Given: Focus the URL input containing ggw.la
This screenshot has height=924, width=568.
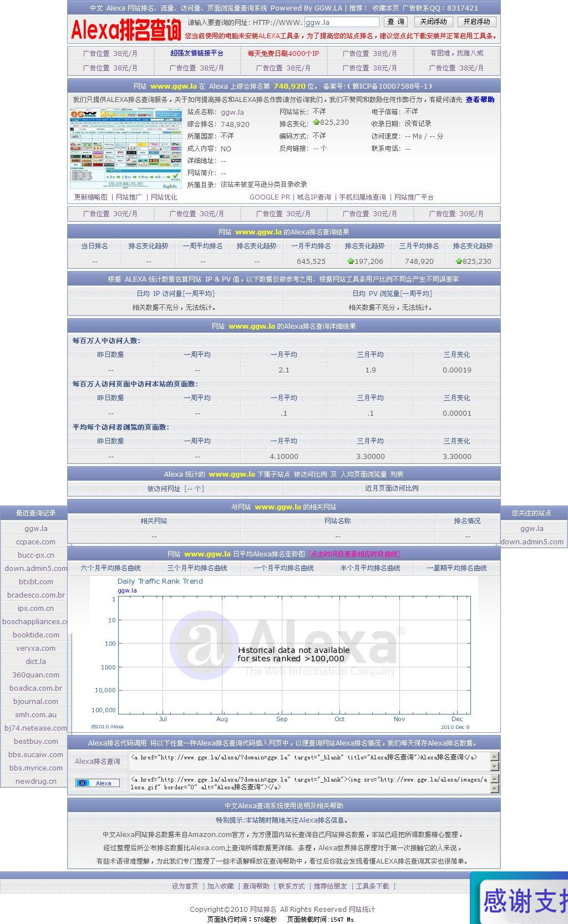Looking at the screenshot, I should click(x=342, y=22).
